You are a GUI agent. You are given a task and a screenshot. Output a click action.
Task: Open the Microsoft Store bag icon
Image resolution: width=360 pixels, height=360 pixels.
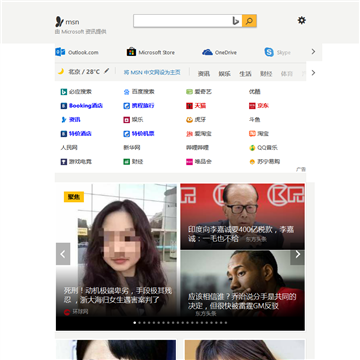click(x=131, y=52)
